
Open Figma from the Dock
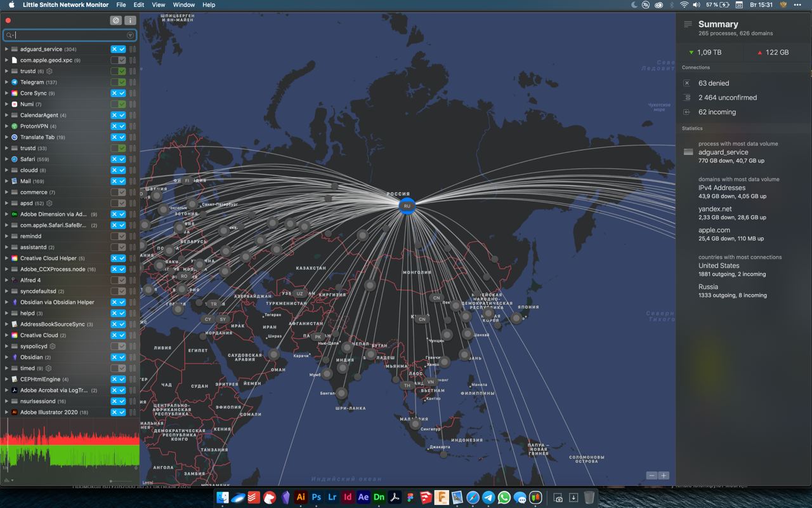410,498
